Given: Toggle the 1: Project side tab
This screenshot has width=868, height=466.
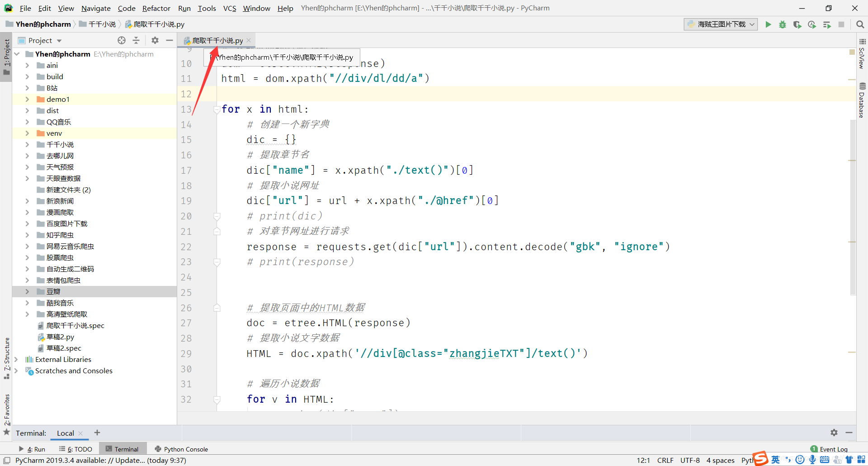Looking at the screenshot, I should [6, 57].
